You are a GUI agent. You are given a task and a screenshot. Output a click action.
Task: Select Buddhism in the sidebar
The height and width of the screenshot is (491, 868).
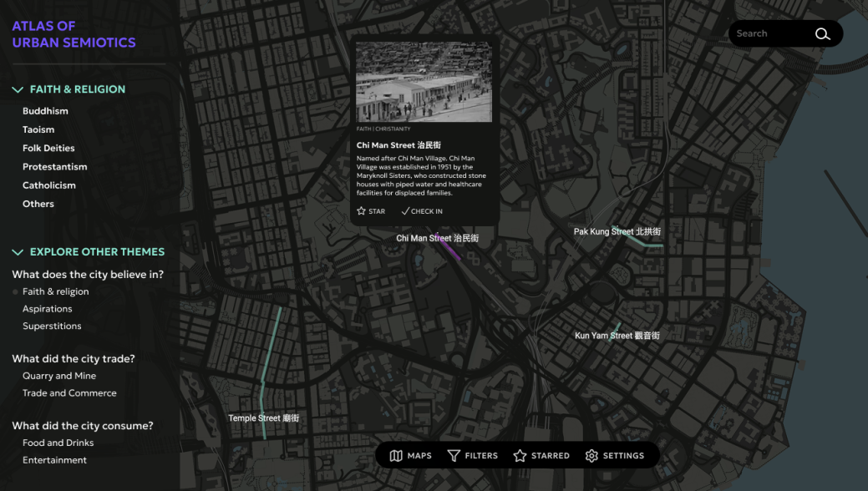(45, 111)
